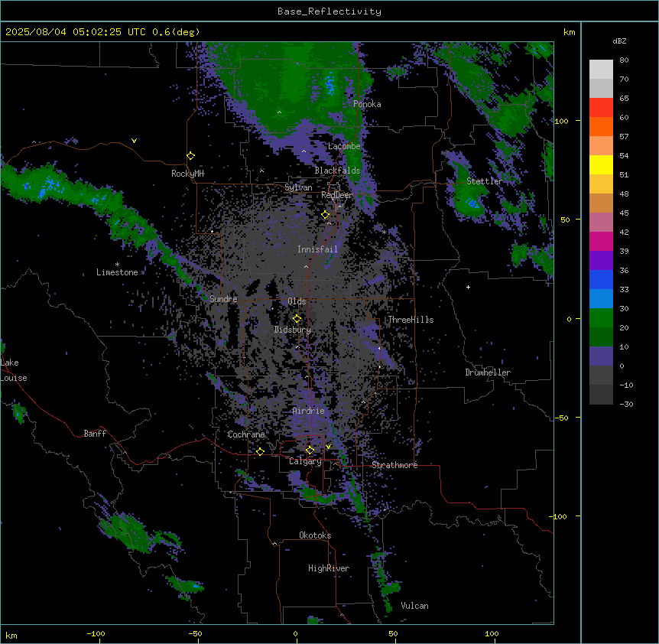659x644 pixels.
Task: Click the 2025/08/04 05:02:25 UTC timestamp
Action: click(76, 32)
